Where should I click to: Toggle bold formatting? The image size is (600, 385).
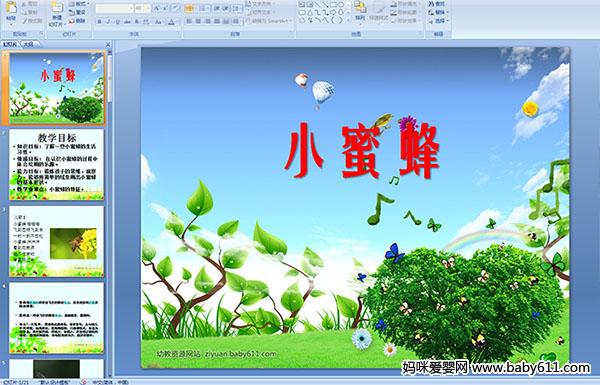[99, 22]
